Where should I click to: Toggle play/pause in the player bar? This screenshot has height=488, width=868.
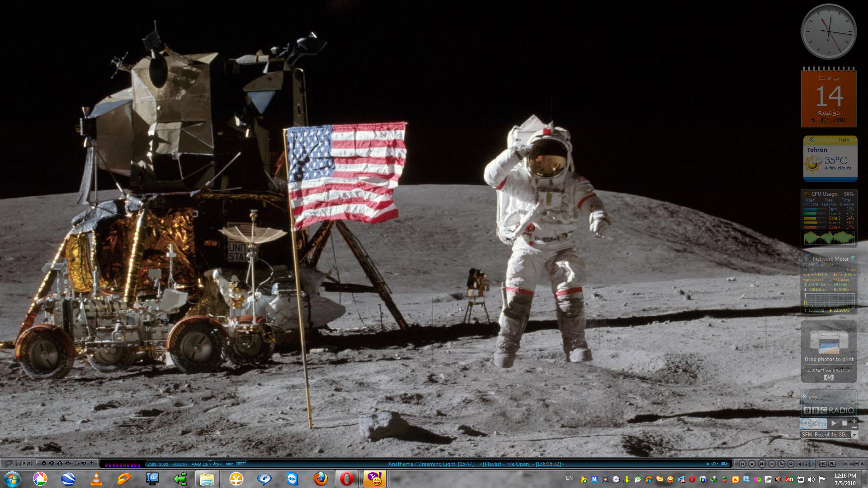coord(762,464)
